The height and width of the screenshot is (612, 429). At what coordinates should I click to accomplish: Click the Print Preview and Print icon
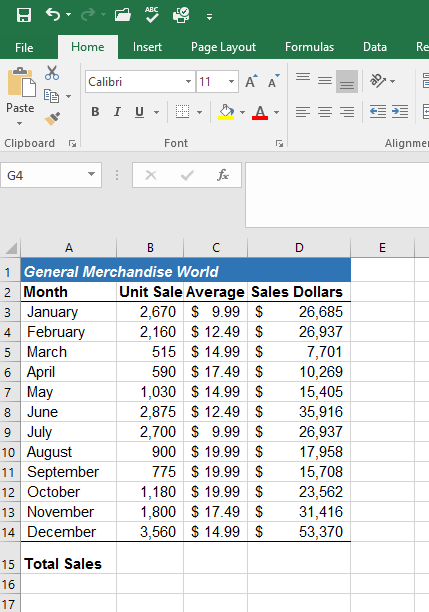click(181, 15)
